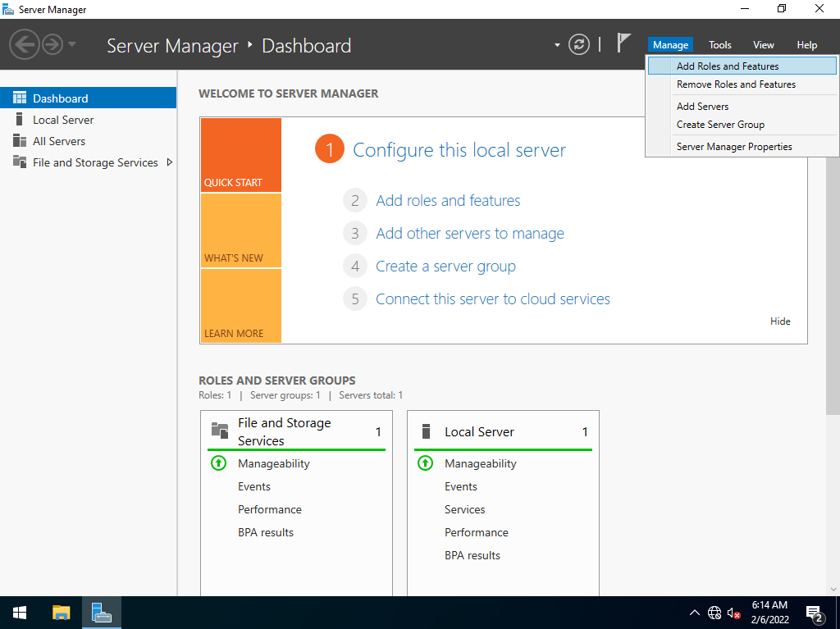Open Manageability in File and Storage Services tile
The width and height of the screenshot is (840, 629).
[x=274, y=463]
